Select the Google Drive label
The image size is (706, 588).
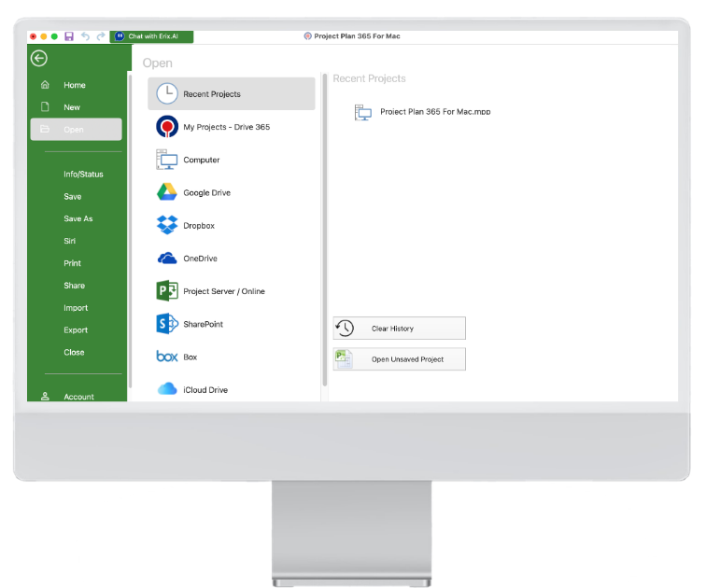pyautogui.click(x=206, y=192)
